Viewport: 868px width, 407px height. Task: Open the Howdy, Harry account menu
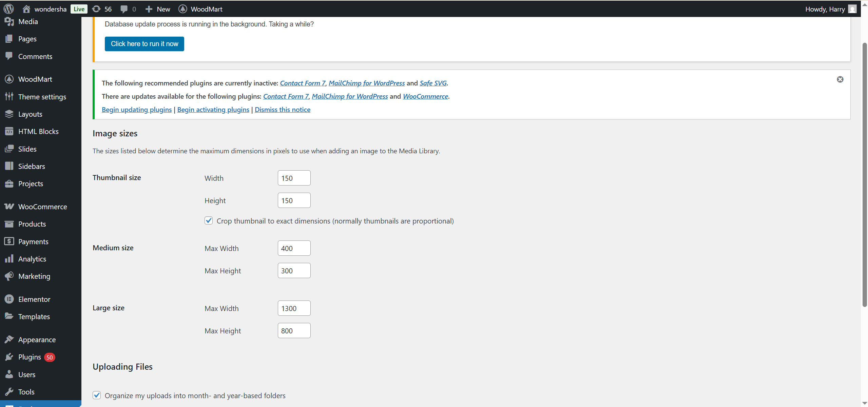coord(826,9)
